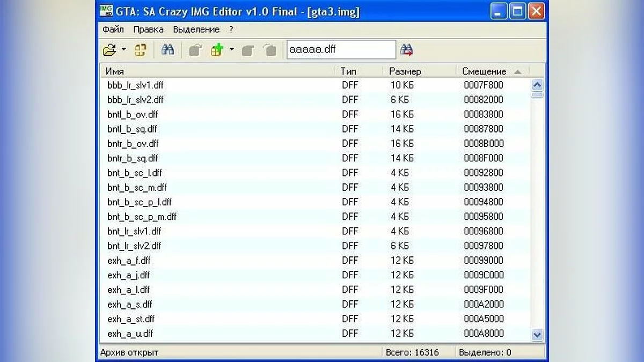Viewport: 644px width, 362px height.
Task: Click the 6 КБ size of bnt_lr_slv2.dff
Action: pos(400,246)
